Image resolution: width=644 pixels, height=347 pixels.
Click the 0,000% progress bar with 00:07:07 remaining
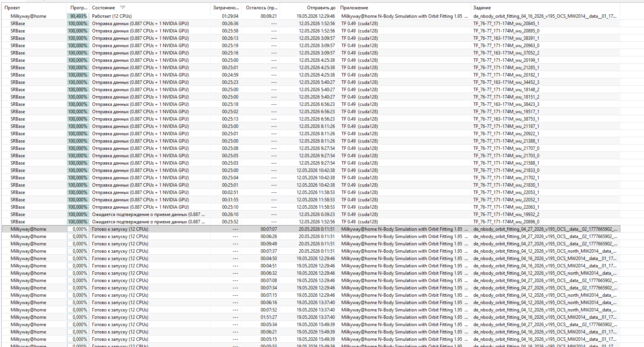[x=78, y=229]
